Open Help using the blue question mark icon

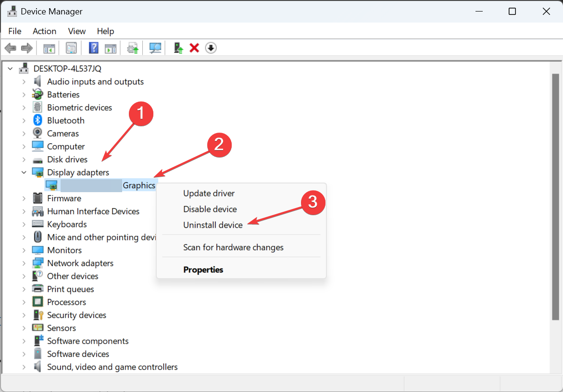(x=93, y=48)
